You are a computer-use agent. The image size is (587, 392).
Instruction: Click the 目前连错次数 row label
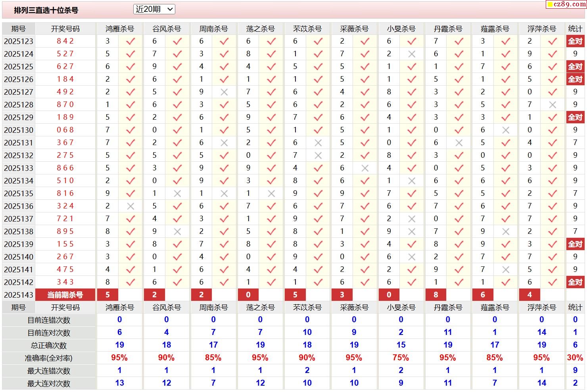point(49,320)
